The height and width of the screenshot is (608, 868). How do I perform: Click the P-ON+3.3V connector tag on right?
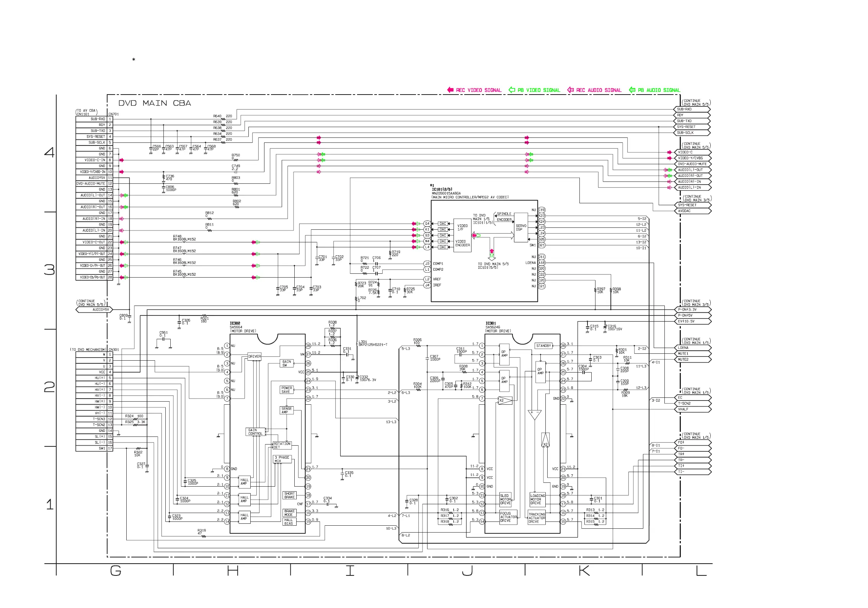click(x=693, y=309)
